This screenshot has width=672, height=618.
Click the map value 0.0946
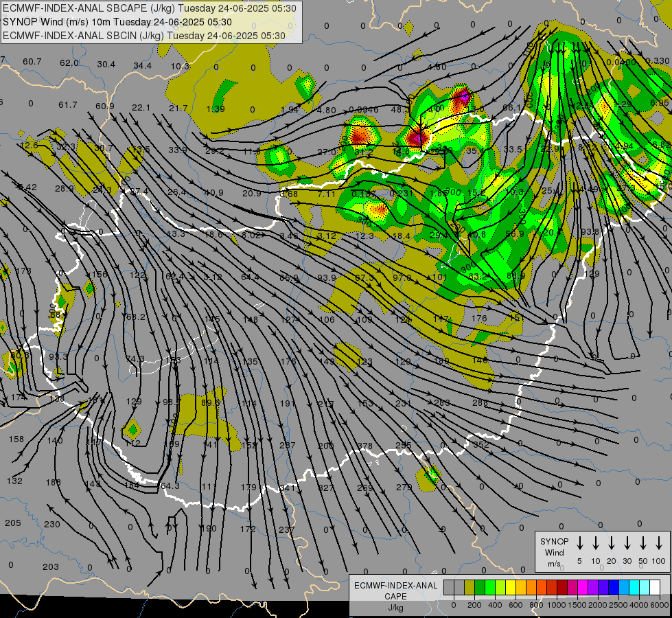pyautogui.click(x=363, y=110)
